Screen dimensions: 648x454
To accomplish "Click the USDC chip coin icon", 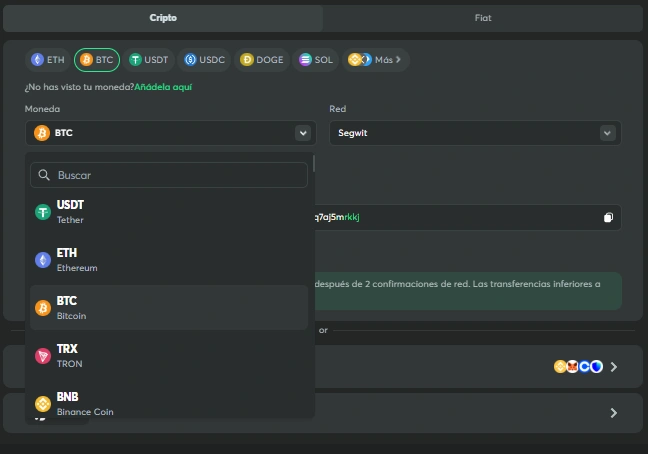I will pyautogui.click(x=190, y=60).
